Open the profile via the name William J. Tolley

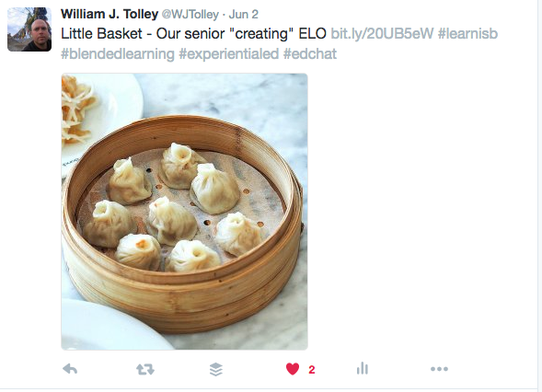coord(110,14)
